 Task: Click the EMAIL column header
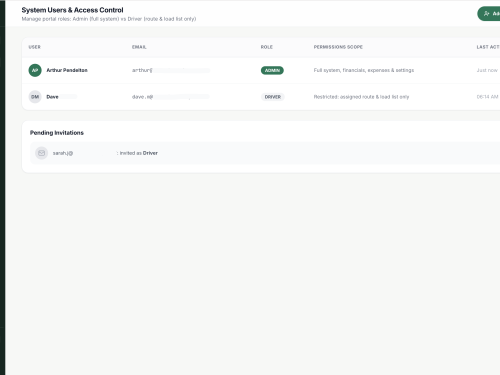tap(139, 47)
